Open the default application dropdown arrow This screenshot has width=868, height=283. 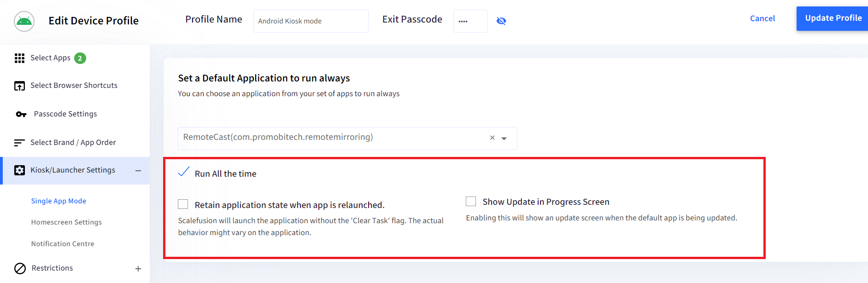coord(504,138)
